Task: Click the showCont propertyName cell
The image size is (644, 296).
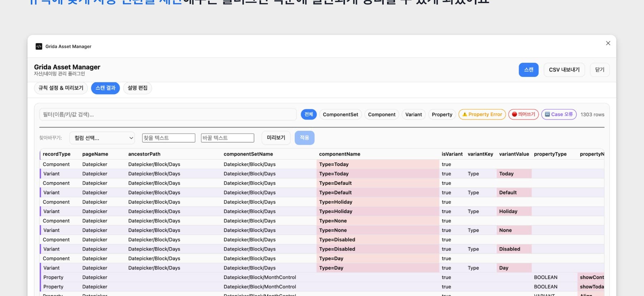Action: (x=591, y=277)
